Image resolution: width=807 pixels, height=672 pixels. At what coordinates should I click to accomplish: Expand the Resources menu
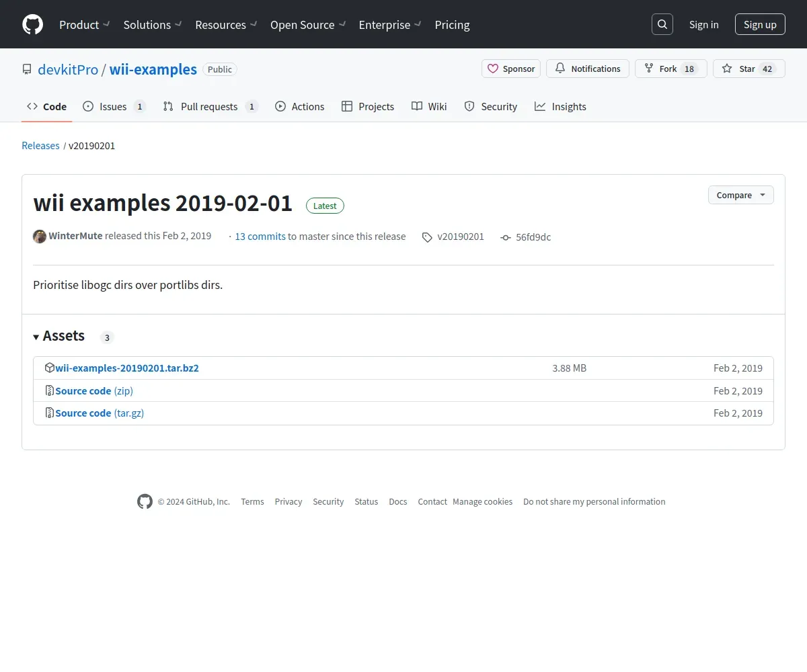226,25
